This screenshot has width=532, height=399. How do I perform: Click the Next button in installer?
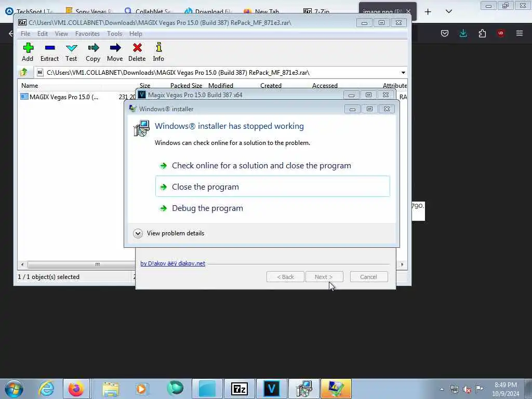[x=324, y=277]
